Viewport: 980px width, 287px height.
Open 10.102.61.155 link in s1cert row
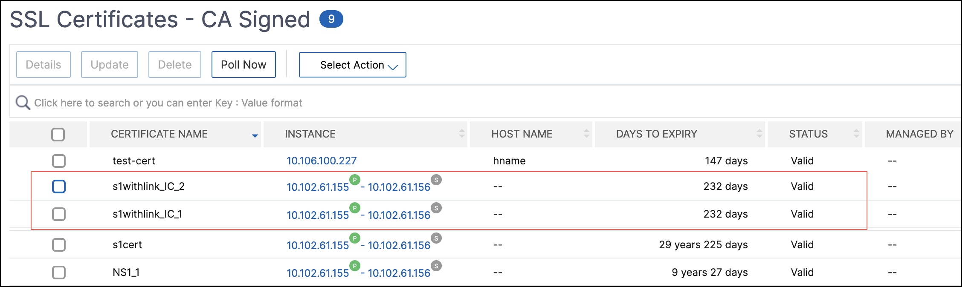tap(318, 245)
